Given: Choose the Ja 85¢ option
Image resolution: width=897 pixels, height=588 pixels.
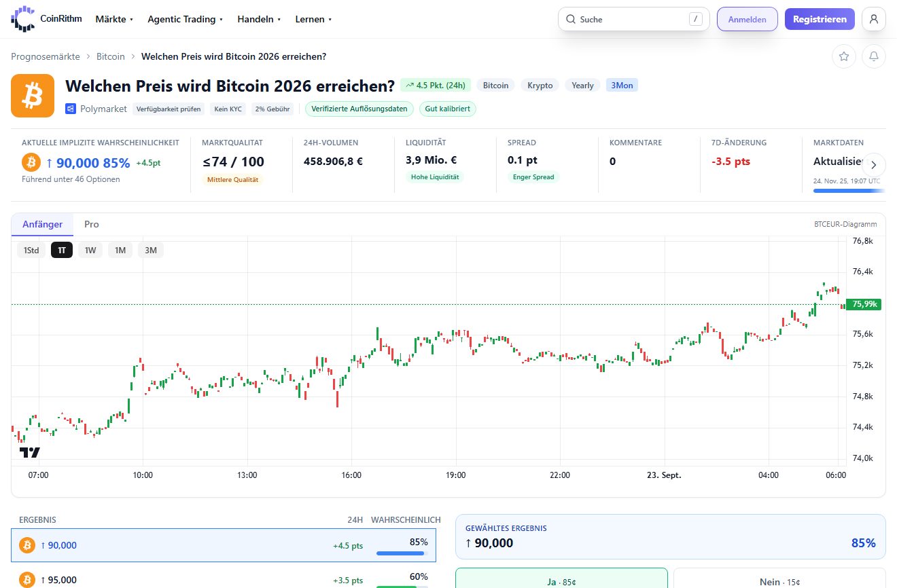Looking at the screenshot, I should click(x=561, y=578).
